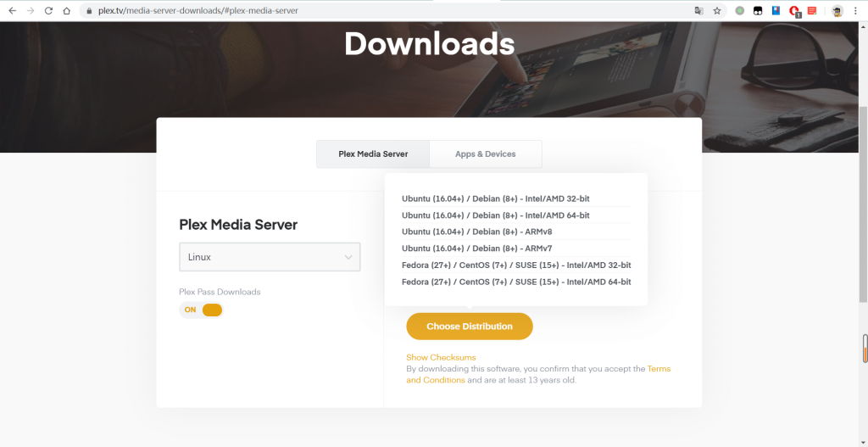868x447 pixels.
Task: Click the Choose Distribution button
Action: pyautogui.click(x=470, y=327)
